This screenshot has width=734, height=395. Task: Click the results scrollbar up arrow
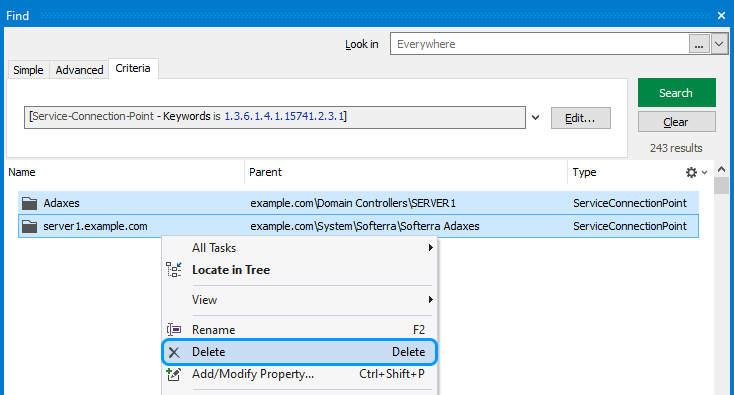(721, 169)
